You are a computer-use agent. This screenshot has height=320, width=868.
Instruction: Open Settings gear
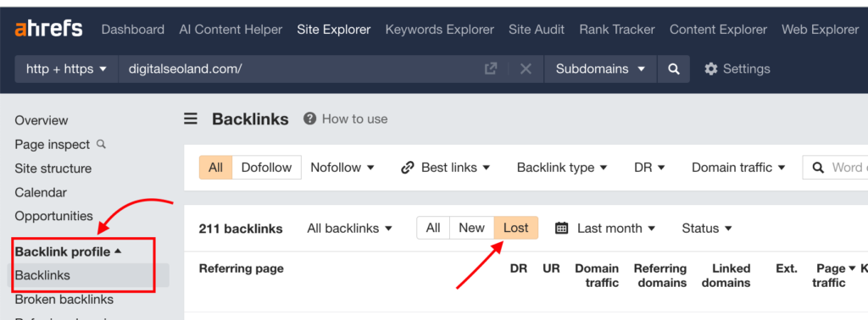point(711,69)
